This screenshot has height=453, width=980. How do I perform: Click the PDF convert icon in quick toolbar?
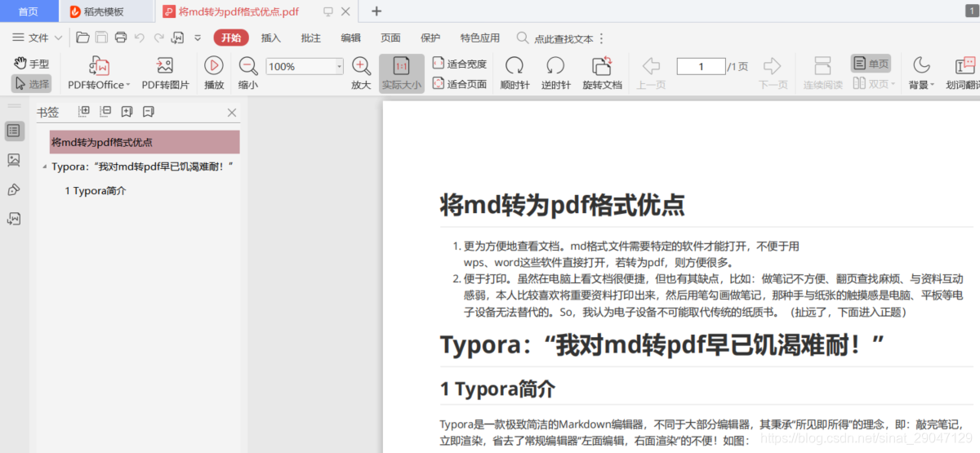pyautogui.click(x=177, y=38)
